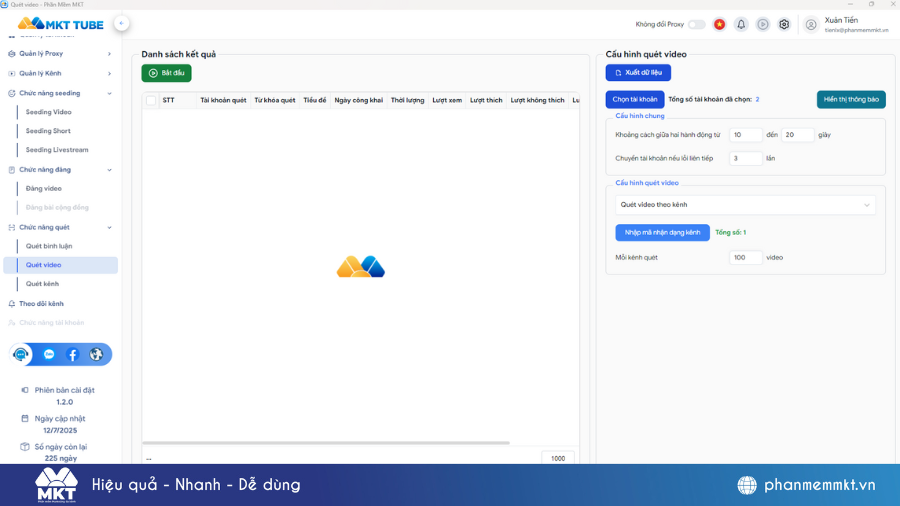Image resolution: width=900 pixels, height=506 pixels.
Task: Open the notification bell icon
Action: point(741,24)
